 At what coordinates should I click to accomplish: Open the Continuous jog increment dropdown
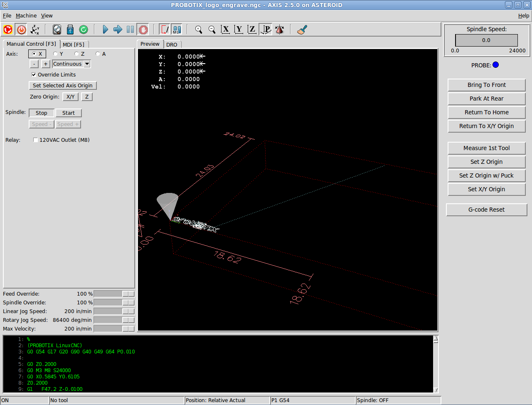(x=87, y=64)
